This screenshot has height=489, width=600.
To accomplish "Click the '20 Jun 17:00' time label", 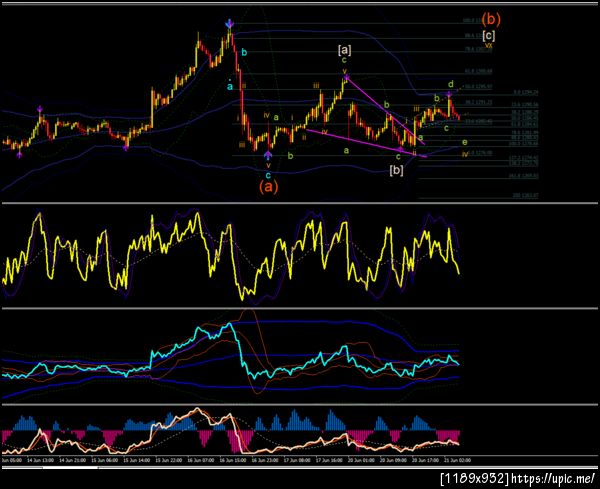I will [x=425, y=460].
